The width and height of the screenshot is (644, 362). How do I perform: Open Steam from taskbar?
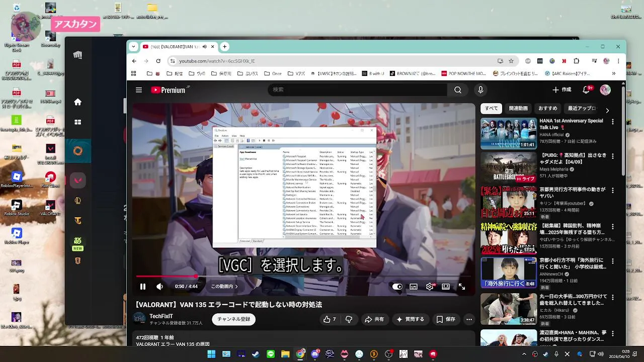click(256, 354)
